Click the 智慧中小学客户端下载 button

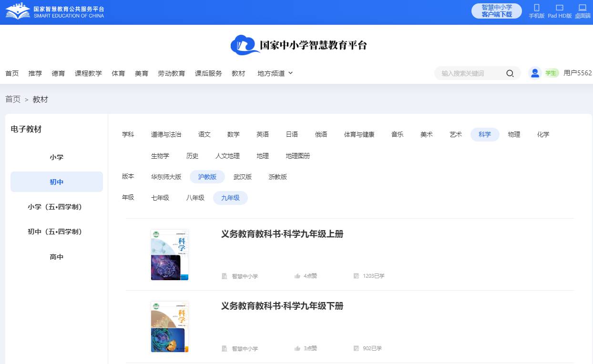(497, 11)
